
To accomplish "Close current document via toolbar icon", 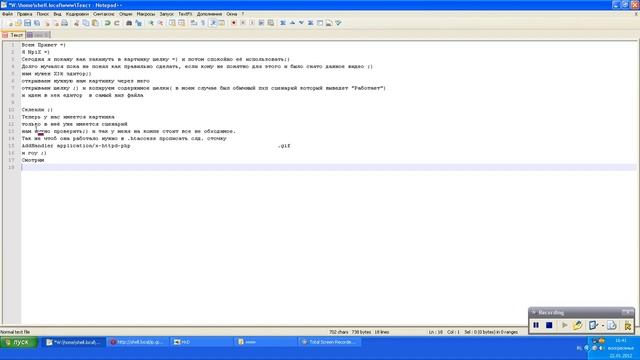I will coord(47,23).
